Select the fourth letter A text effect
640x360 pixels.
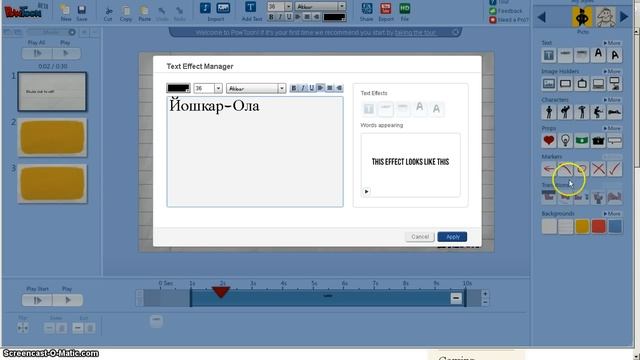tap(420, 108)
